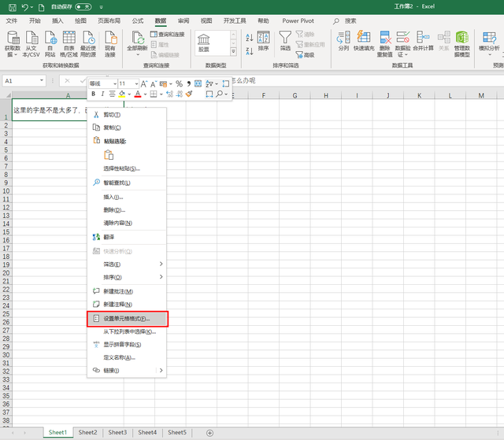This screenshot has width=504, height=440.
Task: Choose 剪切 from the context menu
Action: pos(127,115)
